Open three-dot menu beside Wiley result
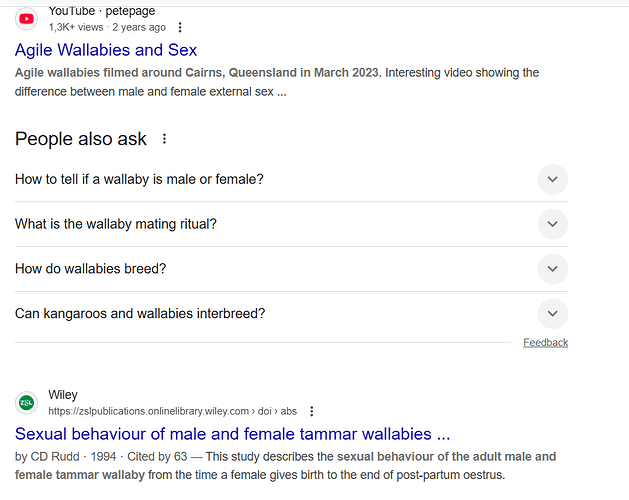 tap(312, 411)
